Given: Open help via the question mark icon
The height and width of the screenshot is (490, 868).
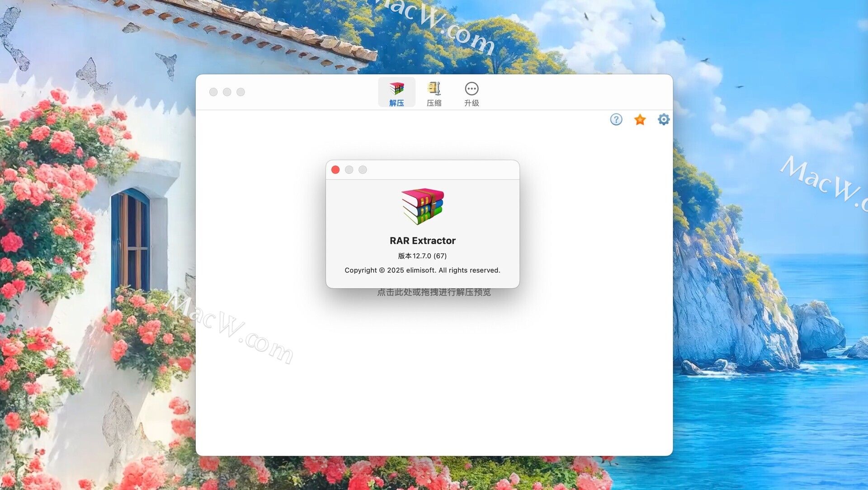Looking at the screenshot, I should (x=616, y=119).
